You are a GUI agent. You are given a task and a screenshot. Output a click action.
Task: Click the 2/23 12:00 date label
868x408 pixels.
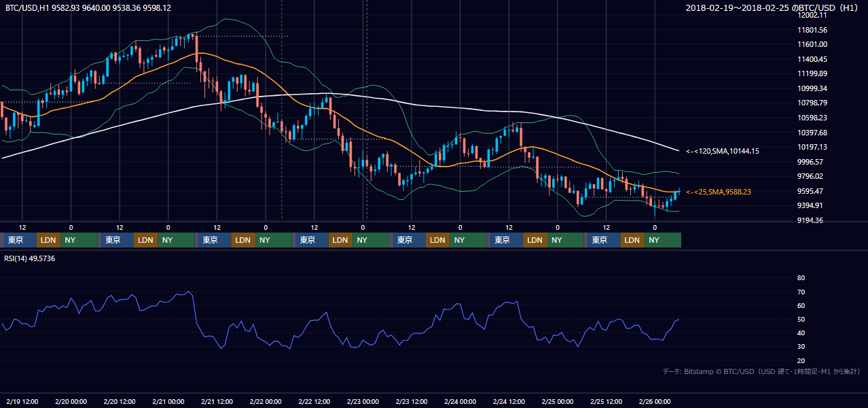click(x=412, y=401)
